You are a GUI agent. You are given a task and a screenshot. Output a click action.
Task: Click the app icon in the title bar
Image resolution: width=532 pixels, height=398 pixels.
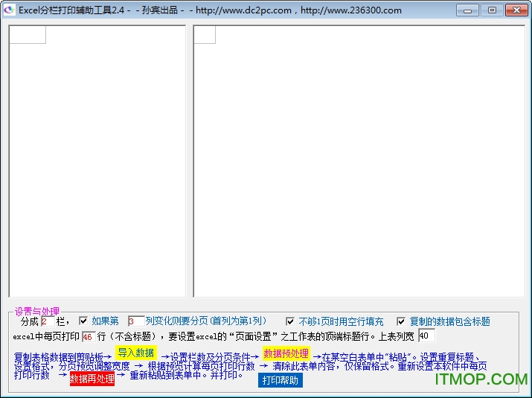[10, 10]
